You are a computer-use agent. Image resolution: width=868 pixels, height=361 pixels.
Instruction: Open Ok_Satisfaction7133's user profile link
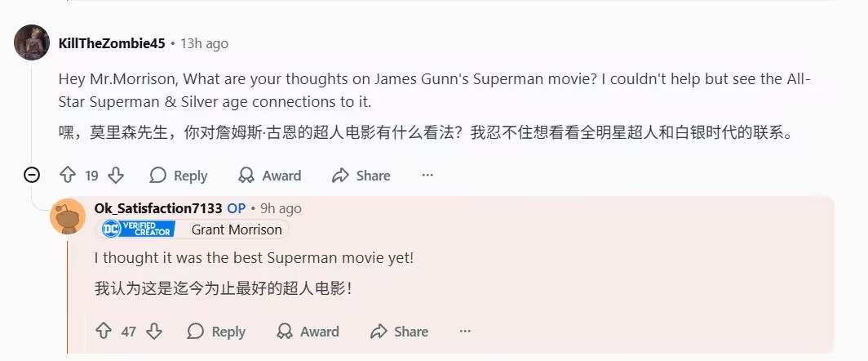pyautogui.click(x=158, y=208)
